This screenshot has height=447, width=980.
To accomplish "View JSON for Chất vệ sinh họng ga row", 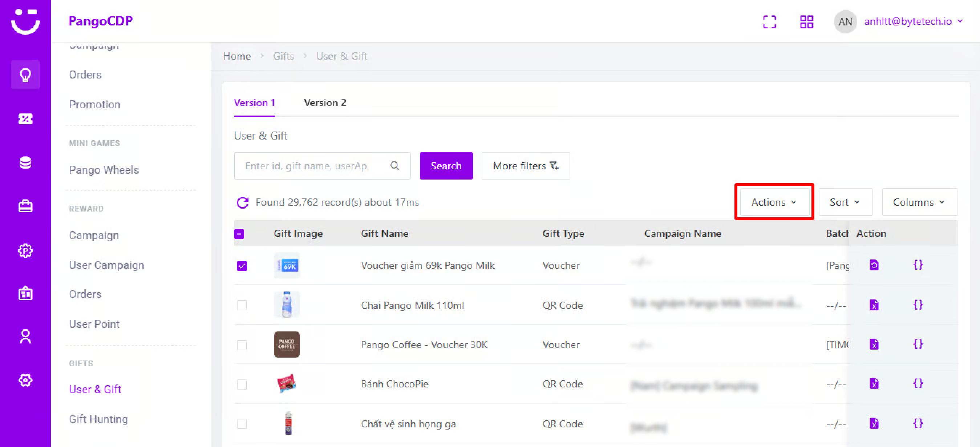I will [x=918, y=423].
